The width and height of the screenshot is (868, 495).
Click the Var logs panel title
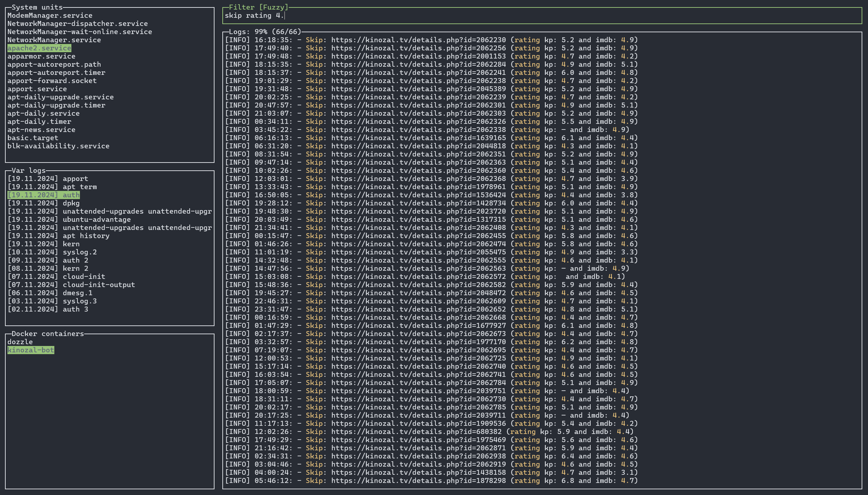tap(28, 170)
